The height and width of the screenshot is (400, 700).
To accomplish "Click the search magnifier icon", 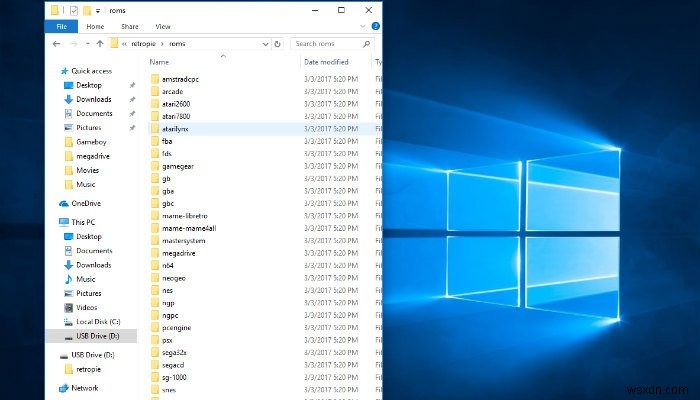I will pos(367,44).
